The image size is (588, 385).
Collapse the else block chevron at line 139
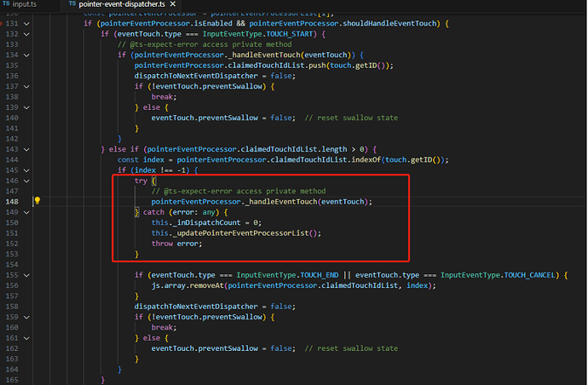click(x=26, y=107)
